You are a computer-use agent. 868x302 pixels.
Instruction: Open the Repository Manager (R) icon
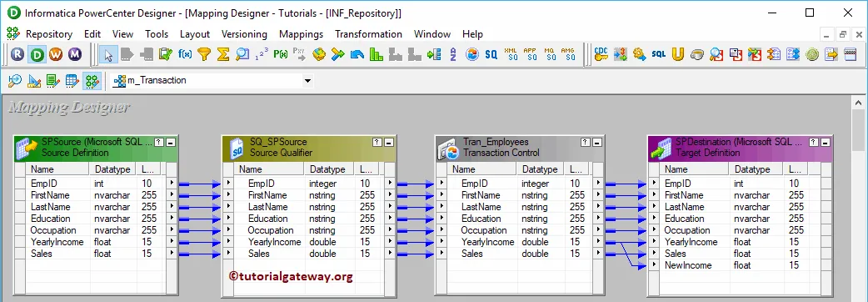pyautogui.click(x=17, y=54)
